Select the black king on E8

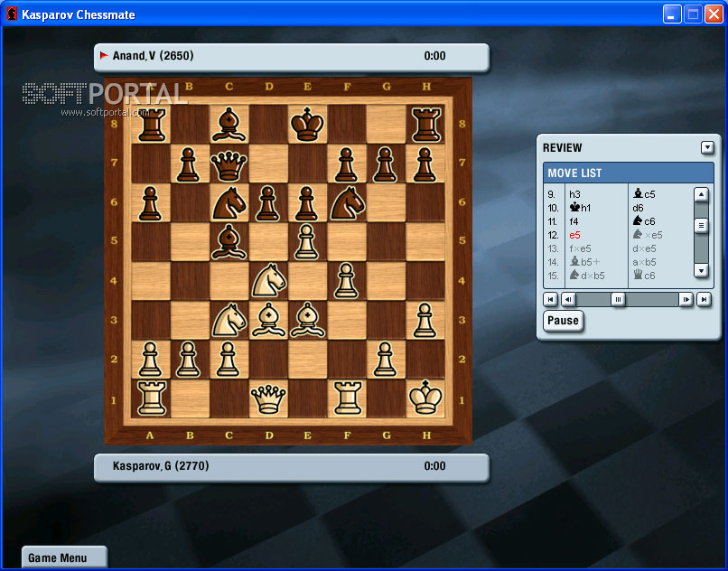tap(307, 124)
